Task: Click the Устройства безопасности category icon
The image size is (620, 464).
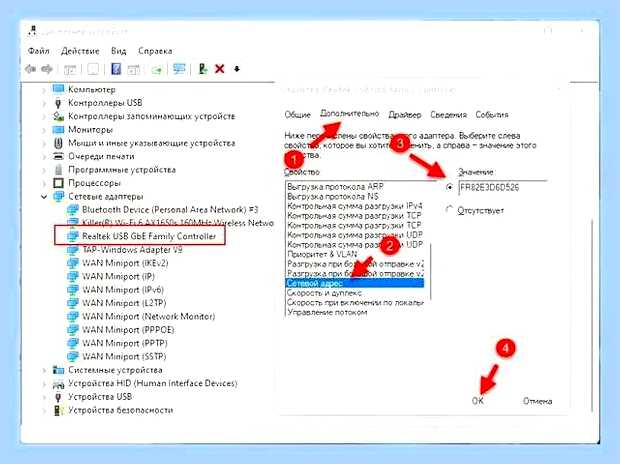Action: point(58,410)
